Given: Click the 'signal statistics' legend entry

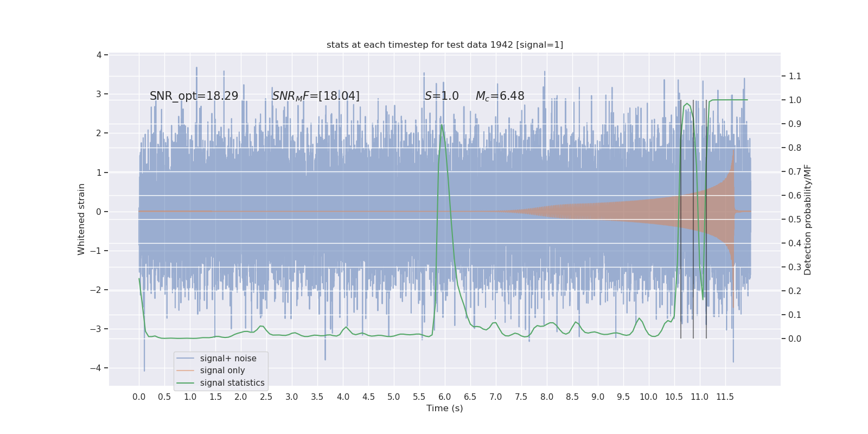Looking at the screenshot, I should (x=232, y=383).
